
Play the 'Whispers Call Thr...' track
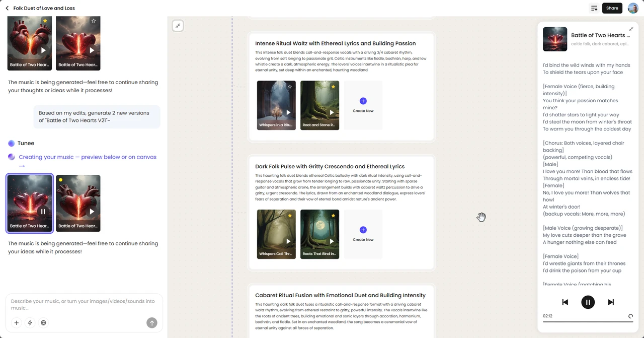click(288, 241)
